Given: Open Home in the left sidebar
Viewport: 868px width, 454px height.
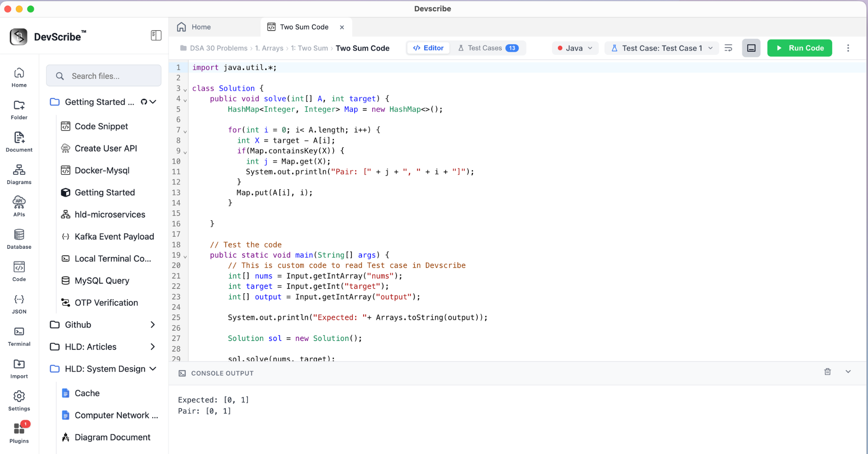Looking at the screenshot, I should pyautogui.click(x=19, y=77).
